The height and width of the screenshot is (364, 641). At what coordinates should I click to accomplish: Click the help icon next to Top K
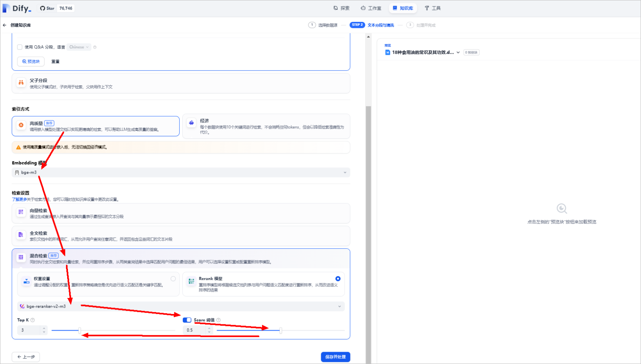click(x=33, y=320)
